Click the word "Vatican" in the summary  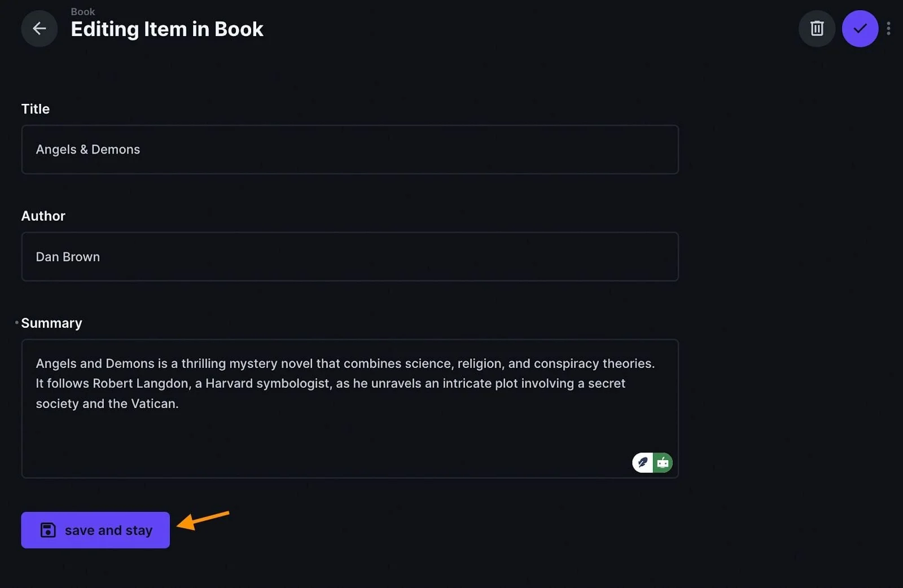click(x=153, y=403)
